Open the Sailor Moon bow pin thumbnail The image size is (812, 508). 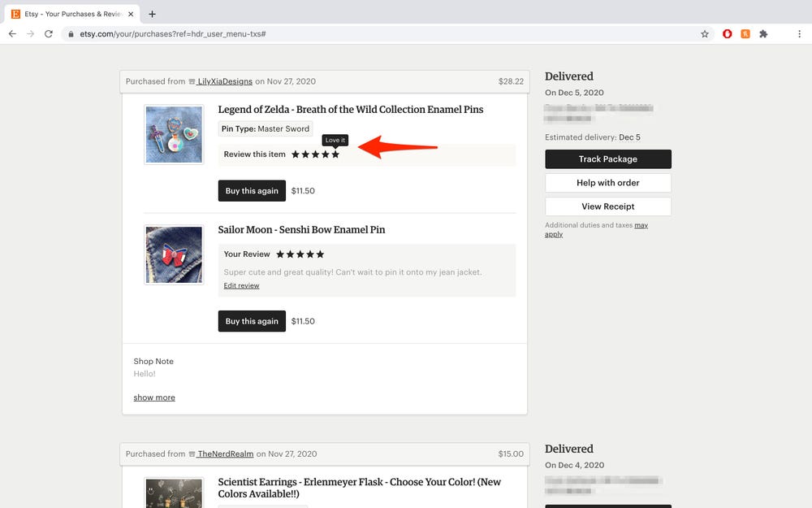pyautogui.click(x=174, y=255)
